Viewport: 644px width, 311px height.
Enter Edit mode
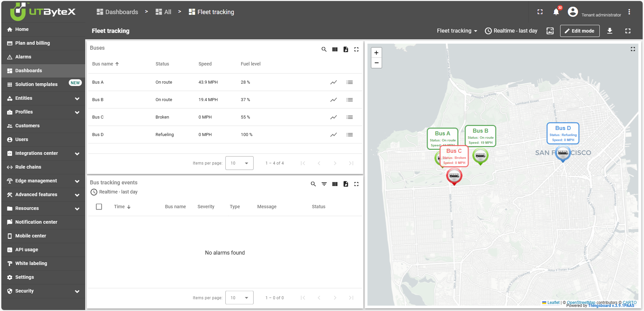[x=580, y=31]
